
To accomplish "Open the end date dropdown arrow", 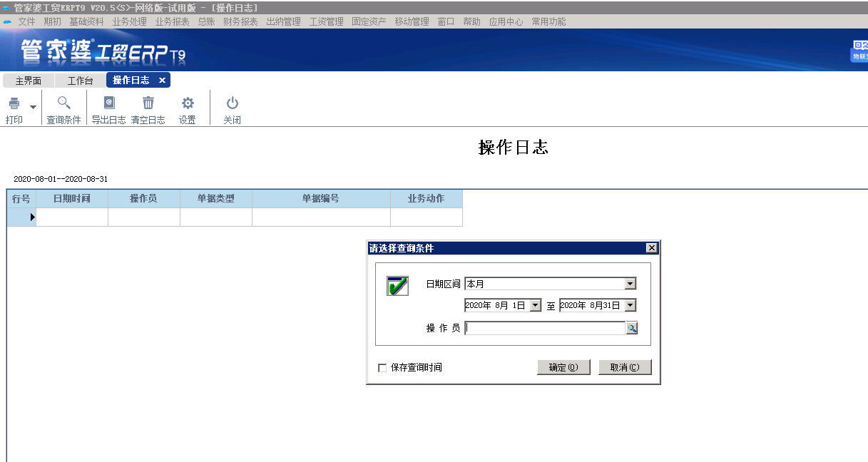I will click(x=630, y=305).
